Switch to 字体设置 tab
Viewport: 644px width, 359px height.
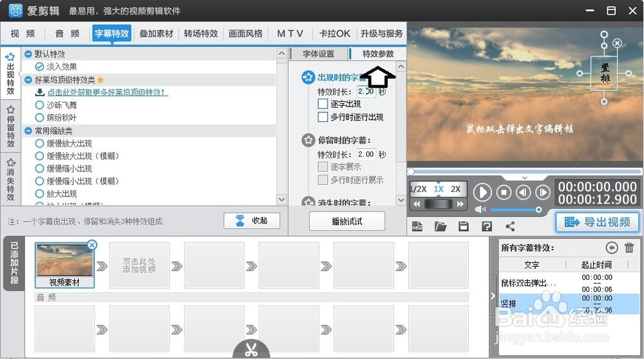pyautogui.click(x=318, y=54)
